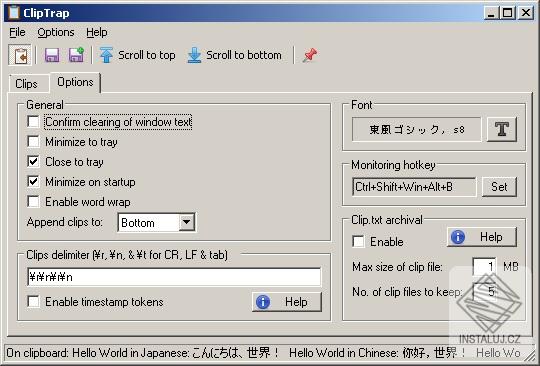Click the Max size of clip file field

click(x=484, y=266)
